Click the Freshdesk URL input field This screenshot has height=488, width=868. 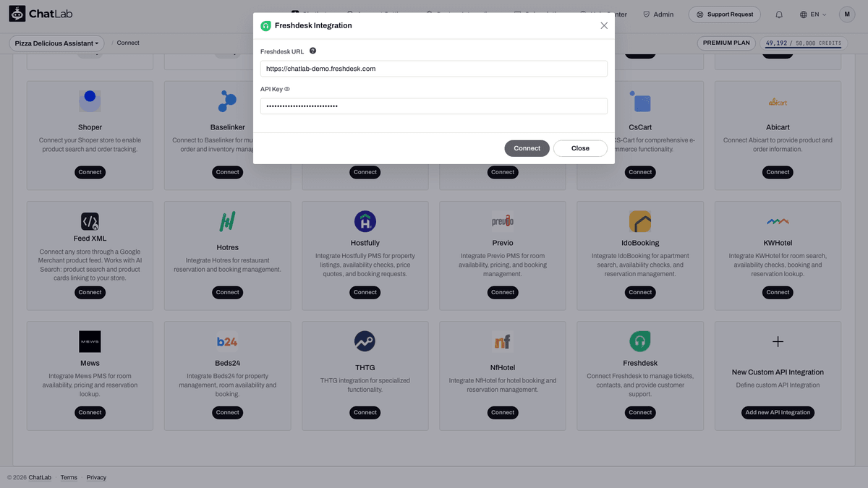[434, 69]
